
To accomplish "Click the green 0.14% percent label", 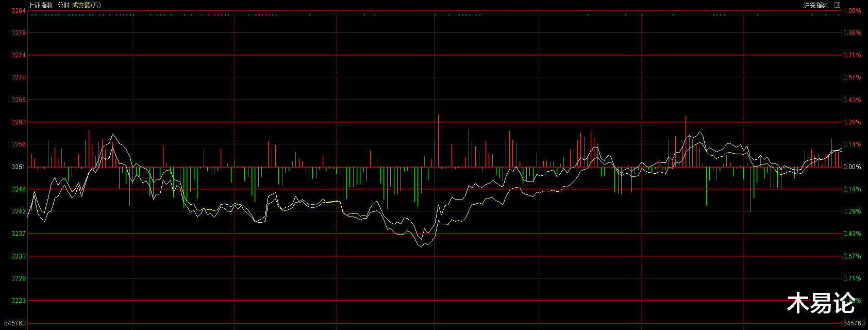I will [x=852, y=189].
